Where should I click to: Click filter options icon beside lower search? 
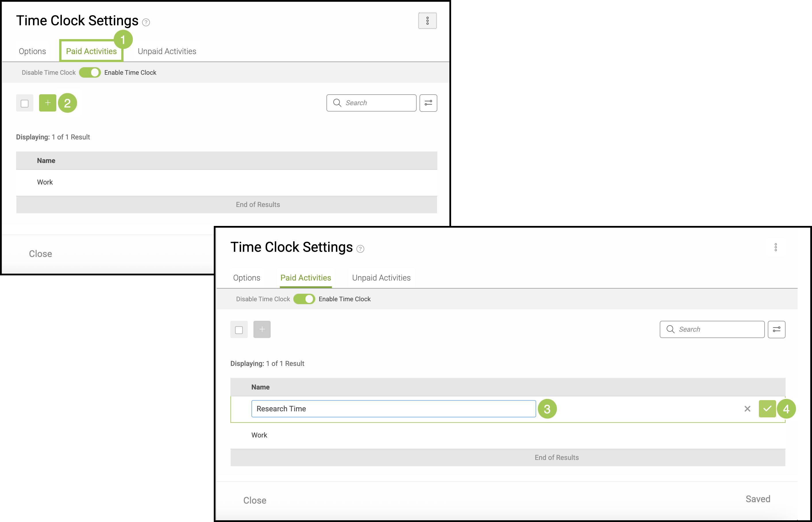[776, 329]
